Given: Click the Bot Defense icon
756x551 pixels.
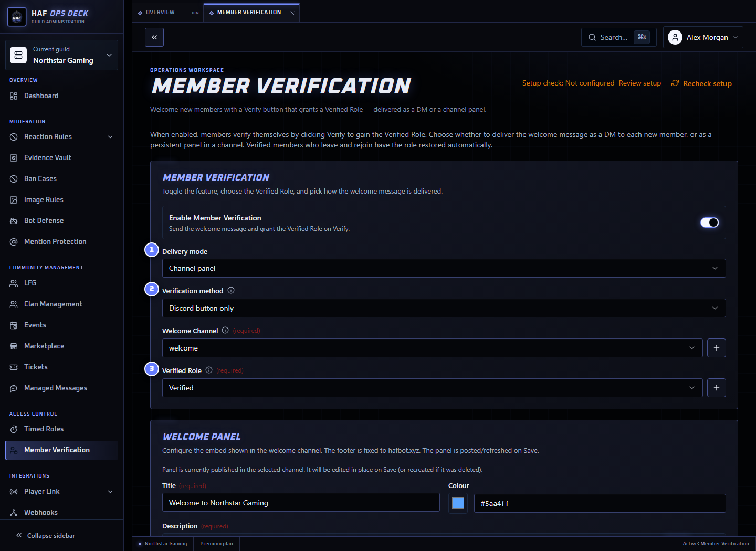Looking at the screenshot, I should [14, 221].
